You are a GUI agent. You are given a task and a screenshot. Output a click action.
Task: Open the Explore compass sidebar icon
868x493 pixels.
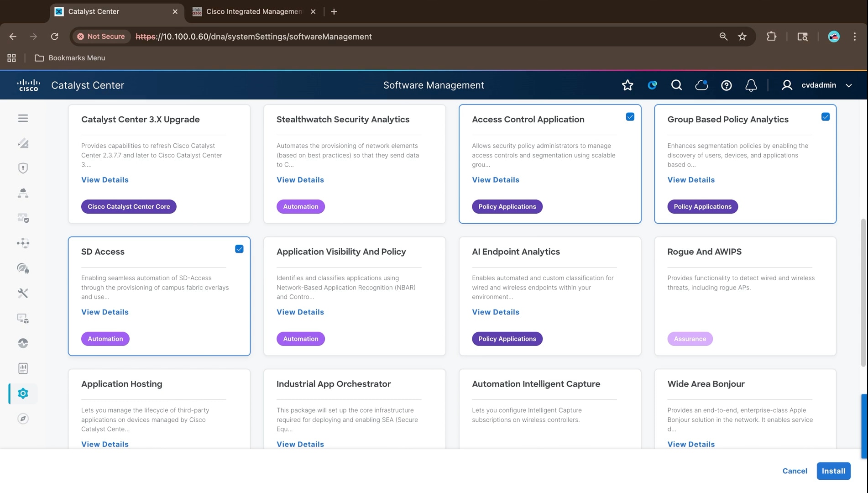[x=23, y=419]
